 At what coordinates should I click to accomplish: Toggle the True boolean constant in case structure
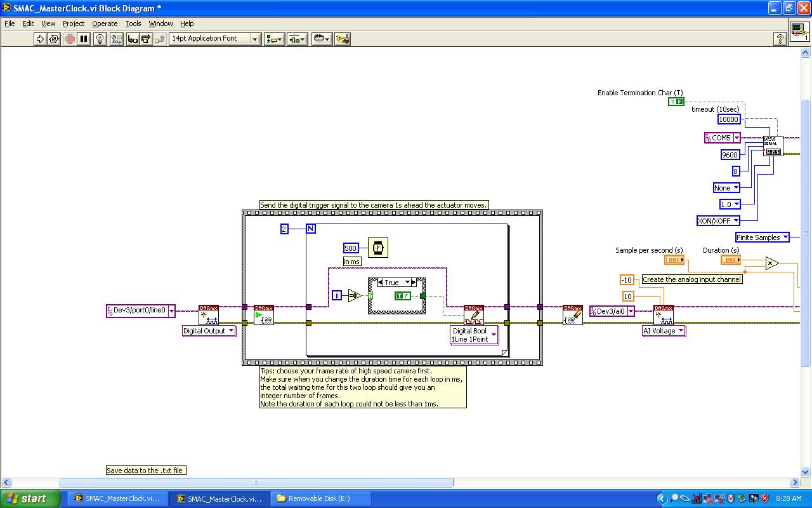pos(403,296)
